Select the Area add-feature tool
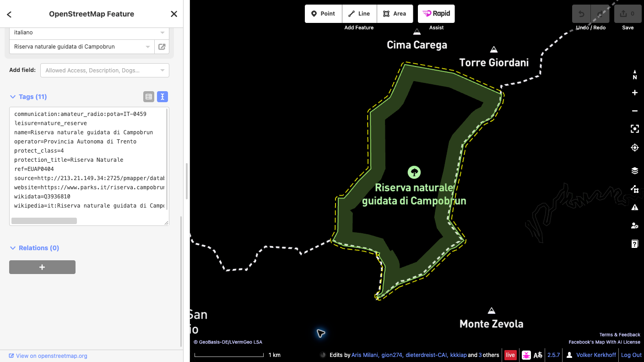 (395, 14)
